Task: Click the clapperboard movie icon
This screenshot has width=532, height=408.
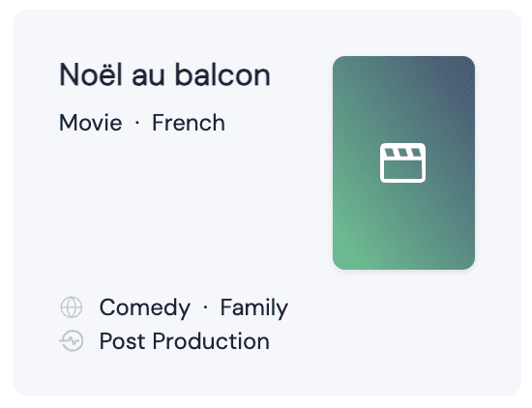Action: [x=402, y=162]
